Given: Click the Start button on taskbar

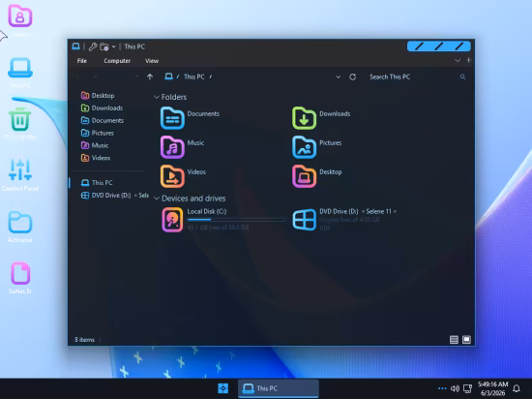Looking at the screenshot, I should [223, 388].
